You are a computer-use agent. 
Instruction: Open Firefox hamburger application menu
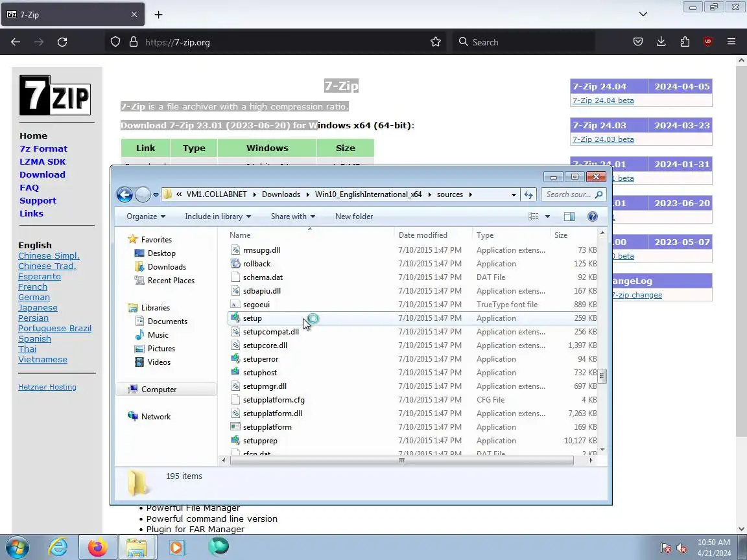731,42
